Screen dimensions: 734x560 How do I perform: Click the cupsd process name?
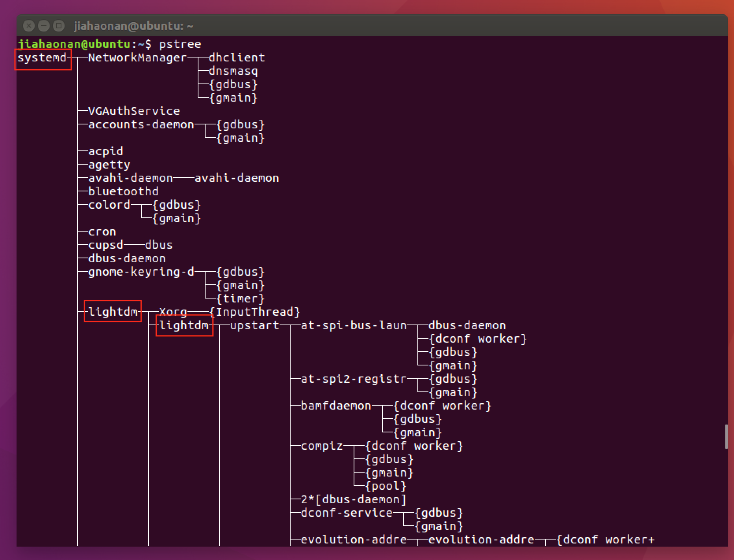tap(106, 245)
